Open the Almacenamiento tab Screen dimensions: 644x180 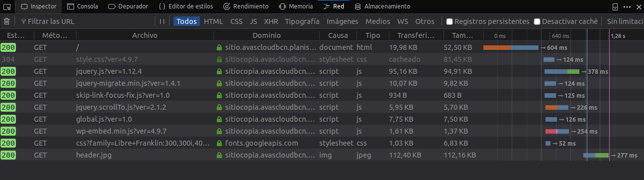(382, 6)
